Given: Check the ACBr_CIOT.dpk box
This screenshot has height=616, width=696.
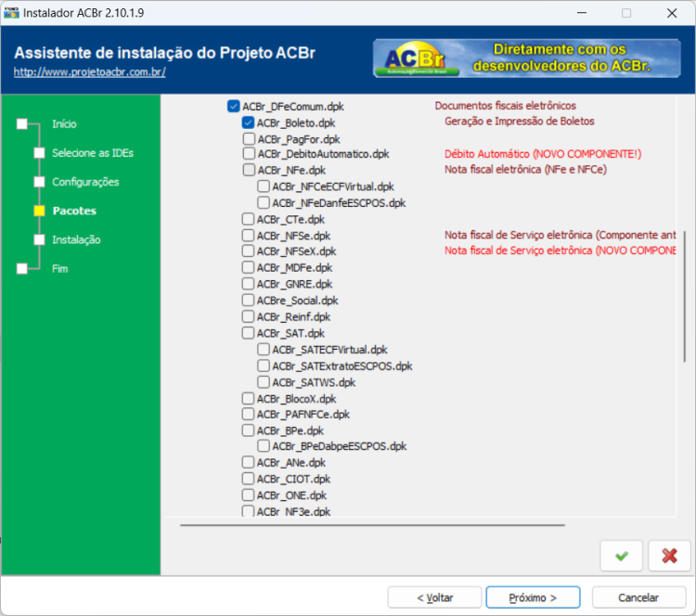Looking at the screenshot, I should [248, 479].
